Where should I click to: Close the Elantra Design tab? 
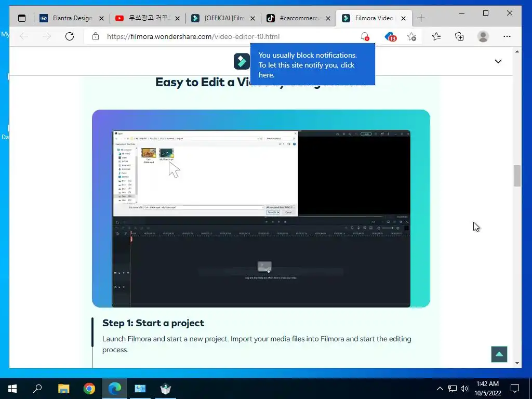pyautogui.click(x=101, y=19)
